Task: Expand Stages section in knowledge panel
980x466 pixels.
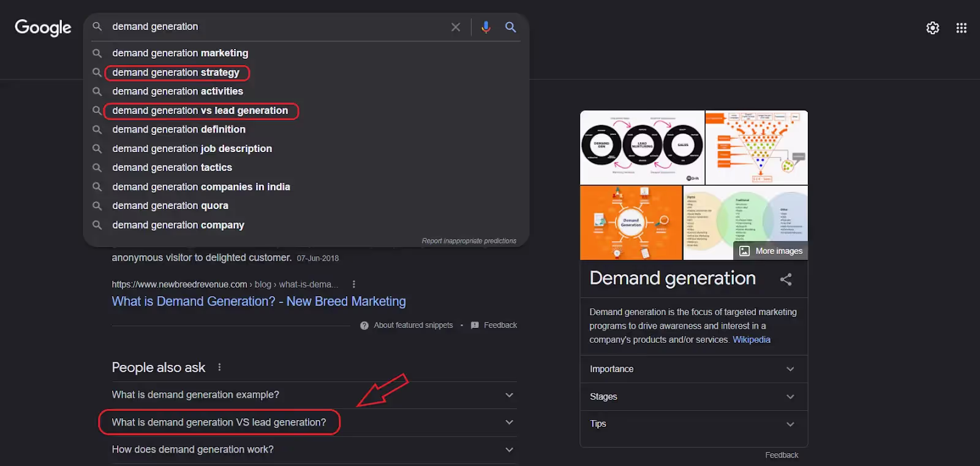Action: pyautogui.click(x=693, y=397)
